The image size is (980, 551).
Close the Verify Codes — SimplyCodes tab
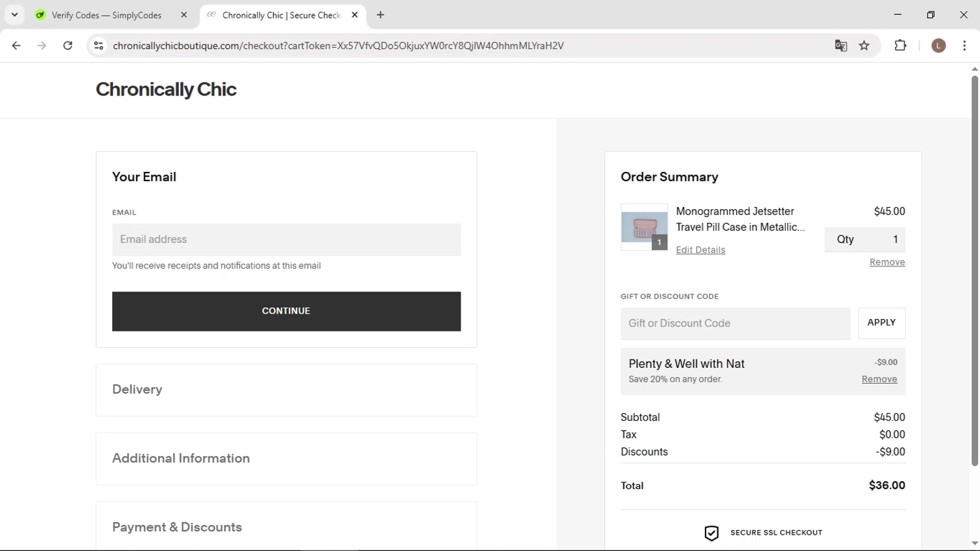pyautogui.click(x=184, y=15)
